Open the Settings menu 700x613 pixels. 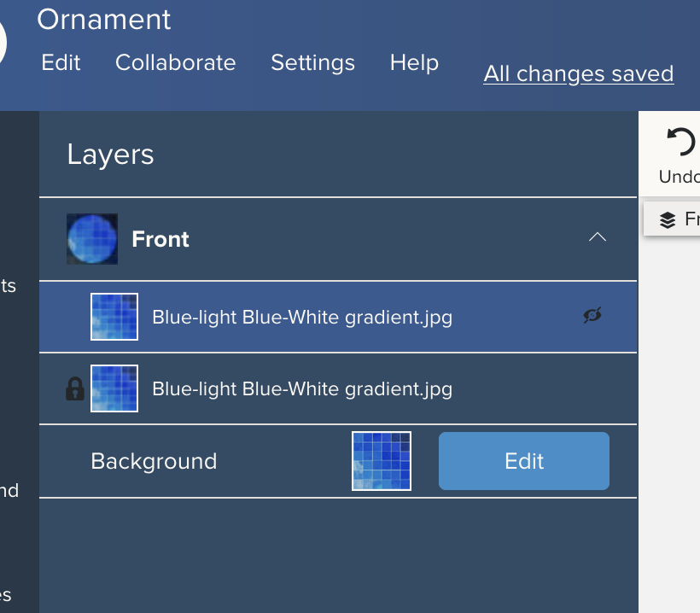(x=312, y=62)
